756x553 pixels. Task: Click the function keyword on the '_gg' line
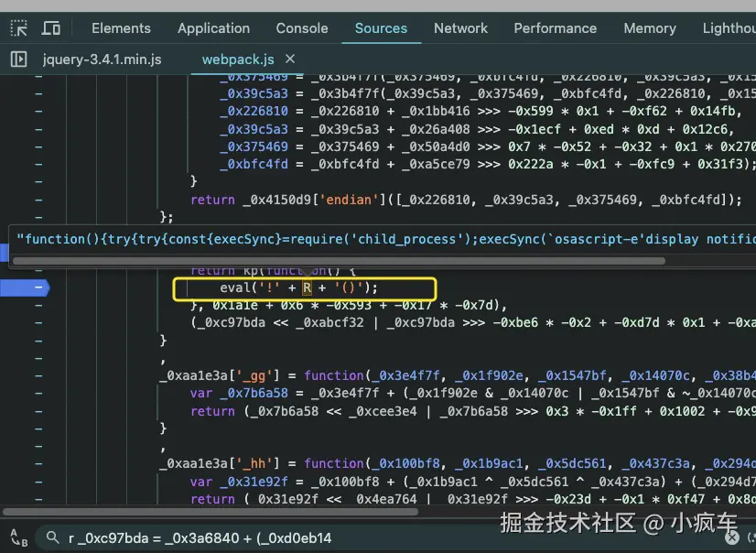[x=334, y=375]
